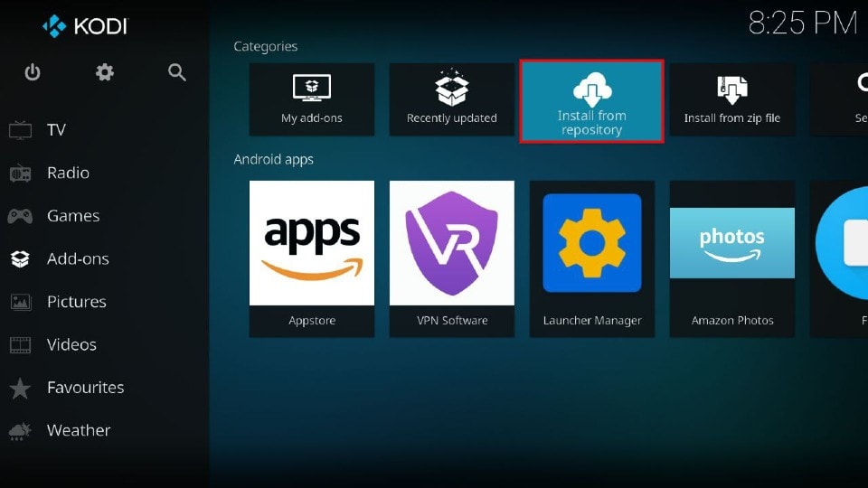The image size is (868, 488).
Task: Select the Favourites star icon
Action: pos(20,388)
